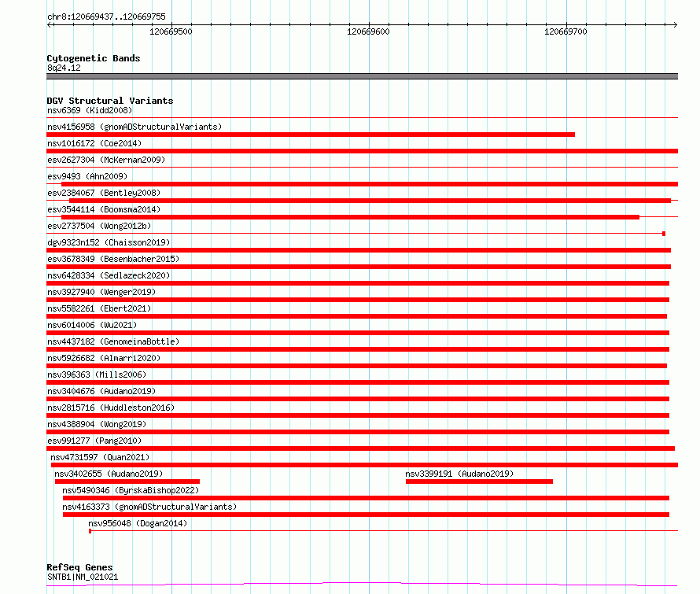Click the right arrow on the ruler
This screenshot has width=700, height=594.
click(675, 24)
